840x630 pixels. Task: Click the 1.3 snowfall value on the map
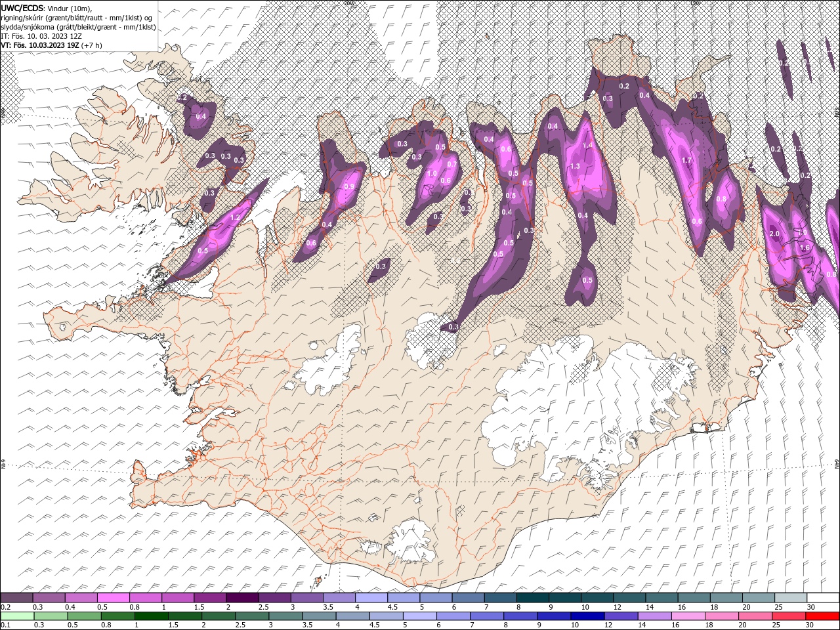575,167
